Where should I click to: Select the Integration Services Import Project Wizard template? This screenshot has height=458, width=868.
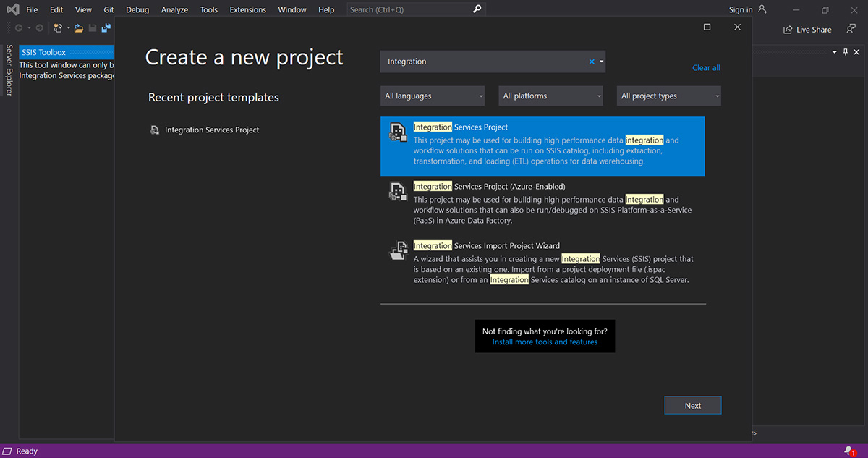(x=542, y=265)
